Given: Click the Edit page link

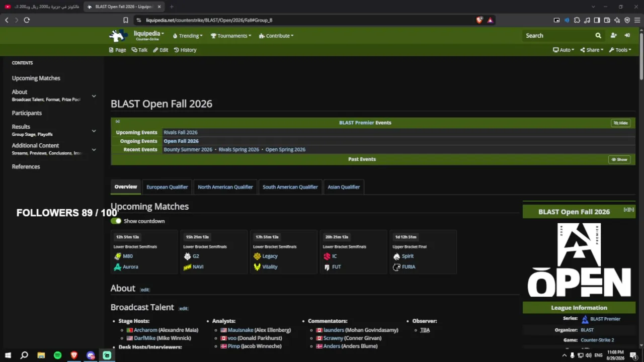Looking at the screenshot, I should click(x=160, y=50).
